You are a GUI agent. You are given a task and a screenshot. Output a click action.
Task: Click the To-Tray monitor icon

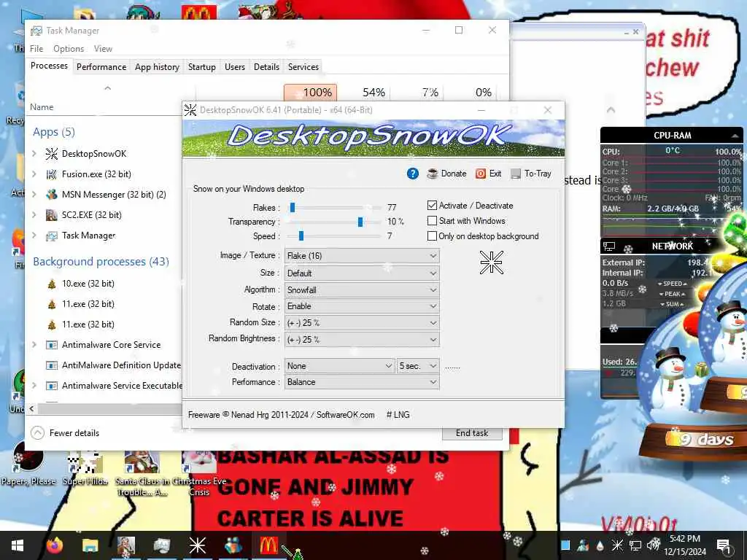point(516,174)
